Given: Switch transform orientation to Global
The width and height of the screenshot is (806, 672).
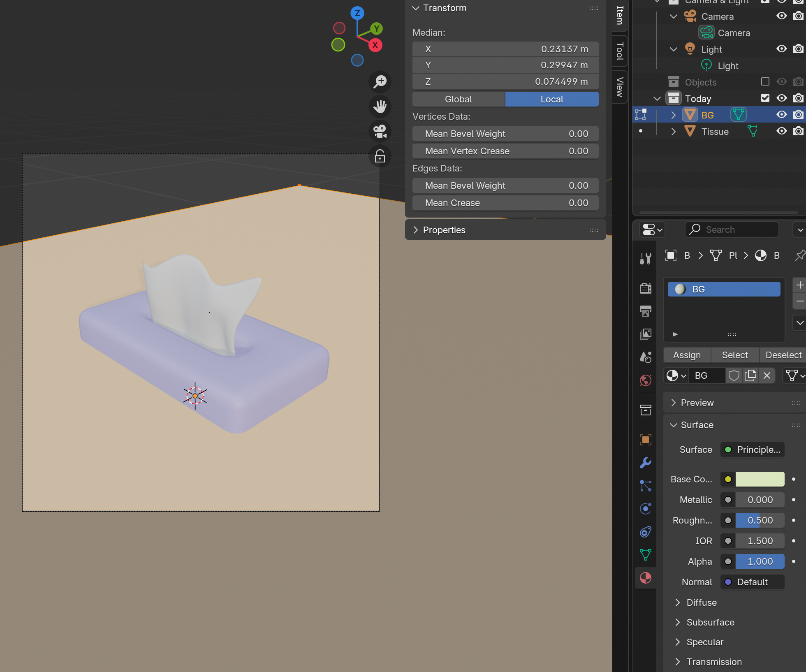Looking at the screenshot, I should tap(458, 99).
